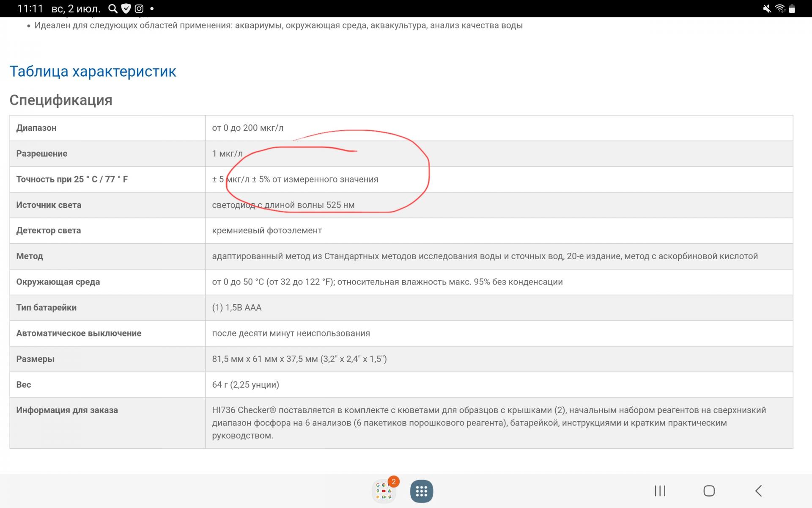Tap the Wi-Fi status icon

(x=780, y=8)
